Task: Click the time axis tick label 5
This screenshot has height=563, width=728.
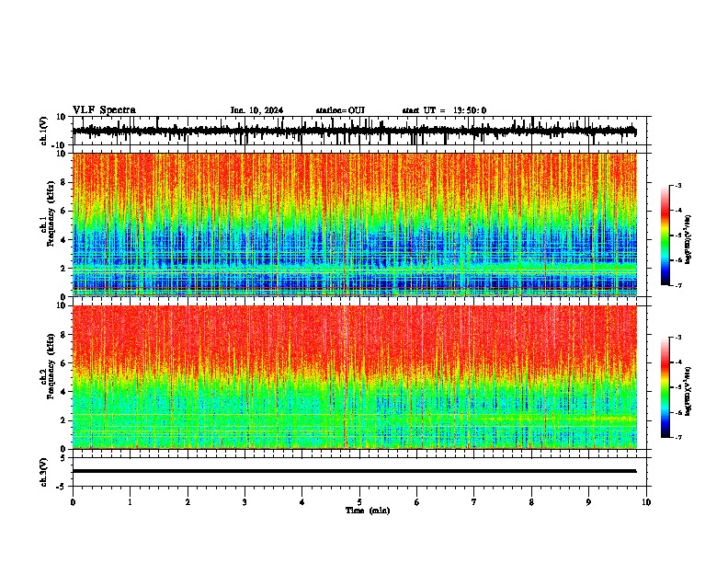Action: 359,502
